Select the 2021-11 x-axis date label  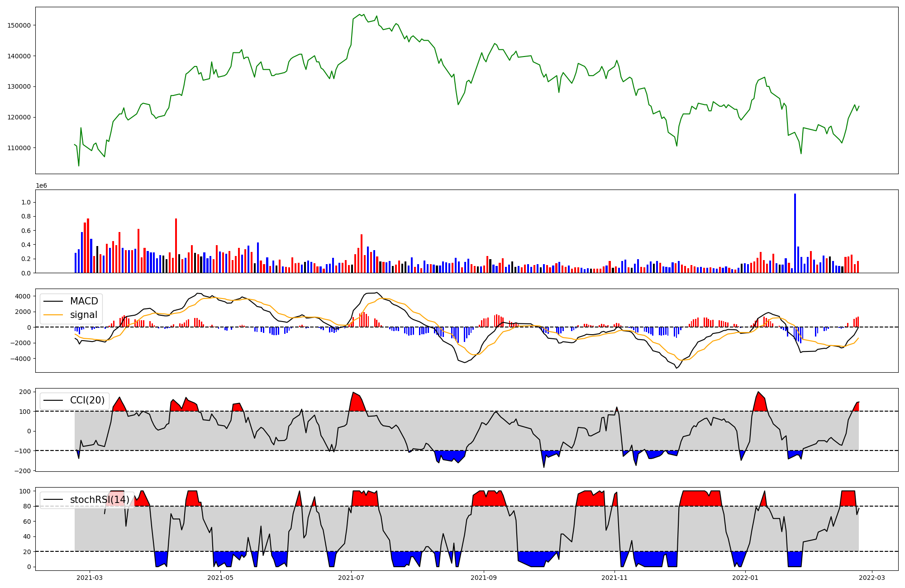(615, 578)
